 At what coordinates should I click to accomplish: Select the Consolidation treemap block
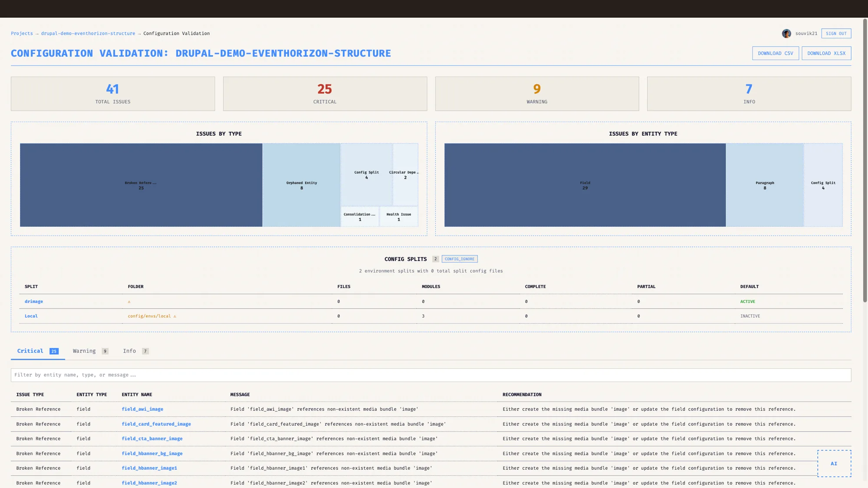pyautogui.click(x=360, y=216)
